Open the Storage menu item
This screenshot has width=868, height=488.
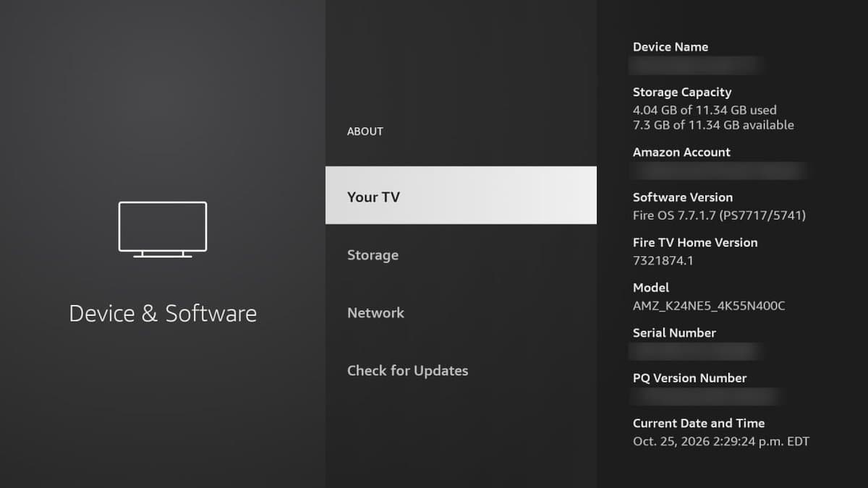pos(461,255)
